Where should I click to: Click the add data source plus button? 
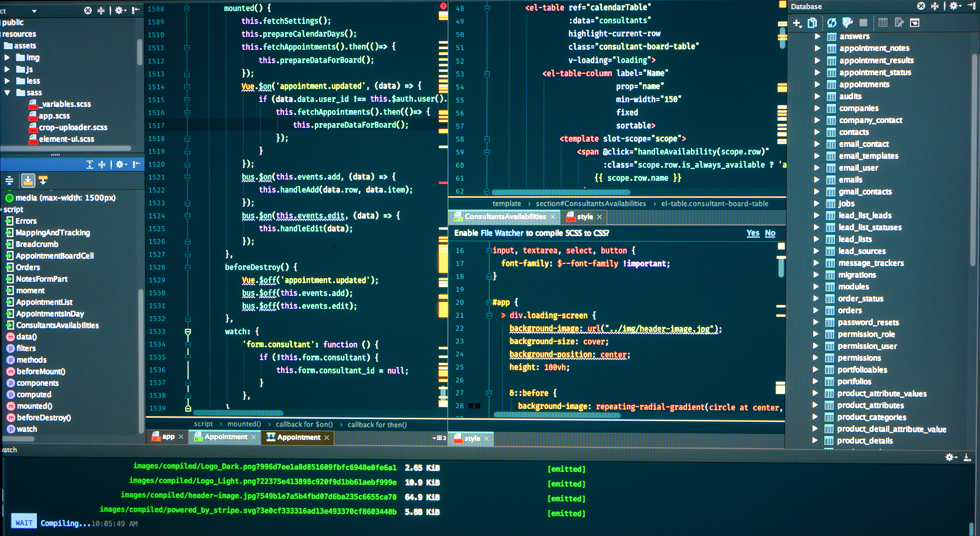[x=797, y=22]
